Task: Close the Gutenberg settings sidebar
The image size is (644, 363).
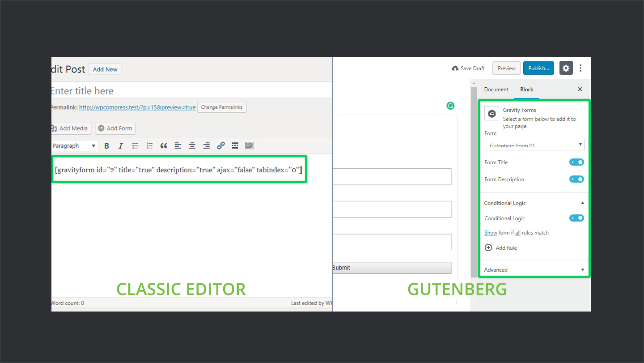Action: tap(580, 89)
